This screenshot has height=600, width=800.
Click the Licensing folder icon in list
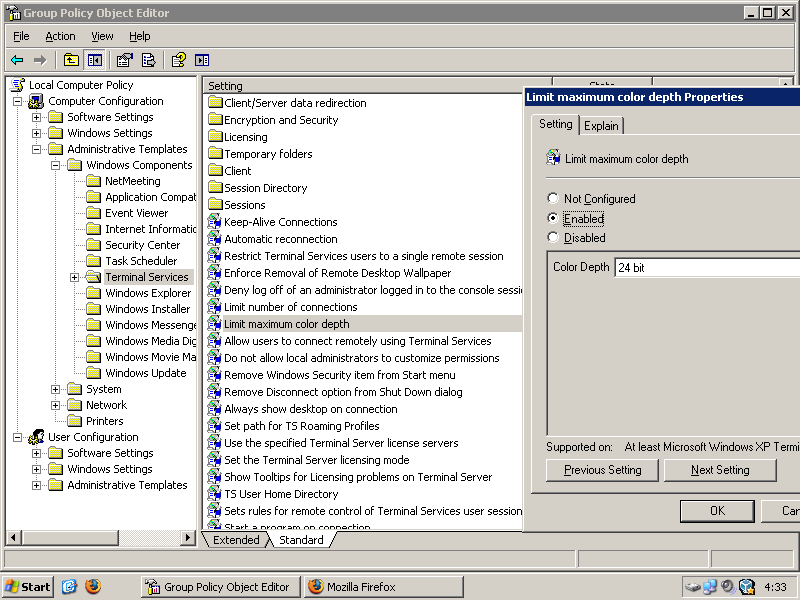[215, 137]
